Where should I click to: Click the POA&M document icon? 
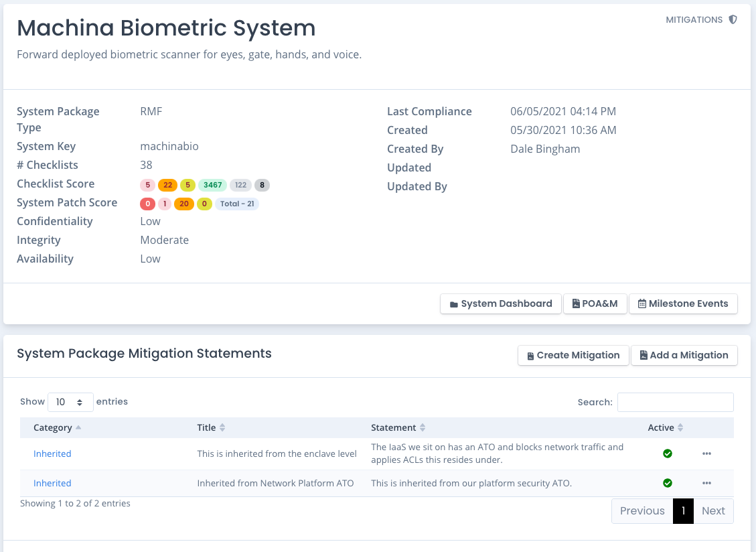(x=576, y=303)
